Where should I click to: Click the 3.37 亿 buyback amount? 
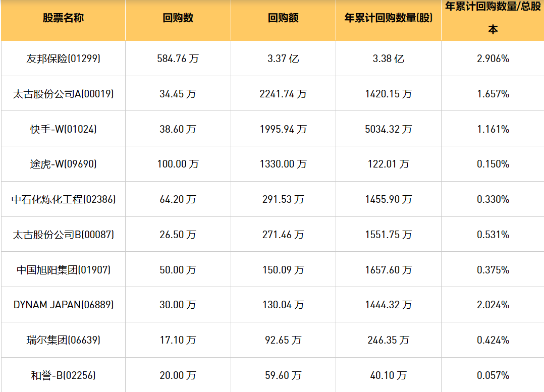283,59
